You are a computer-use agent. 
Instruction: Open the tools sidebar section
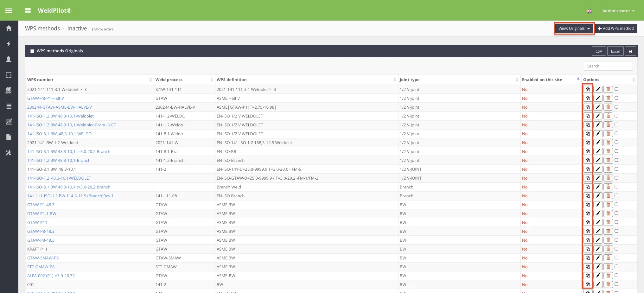pyautogui.click(x=9, y=153)
